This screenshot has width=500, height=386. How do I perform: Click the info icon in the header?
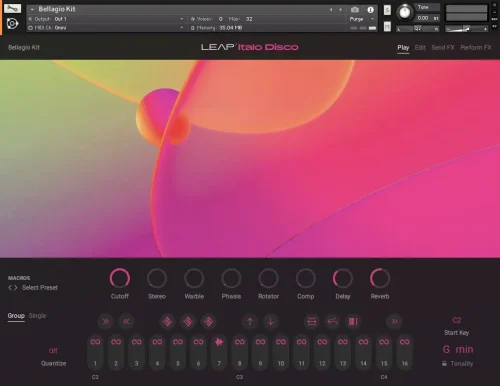[370, 10]
